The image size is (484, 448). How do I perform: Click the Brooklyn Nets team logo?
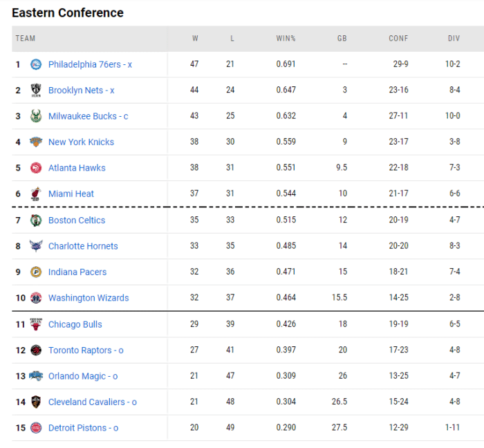click(36, 90)
